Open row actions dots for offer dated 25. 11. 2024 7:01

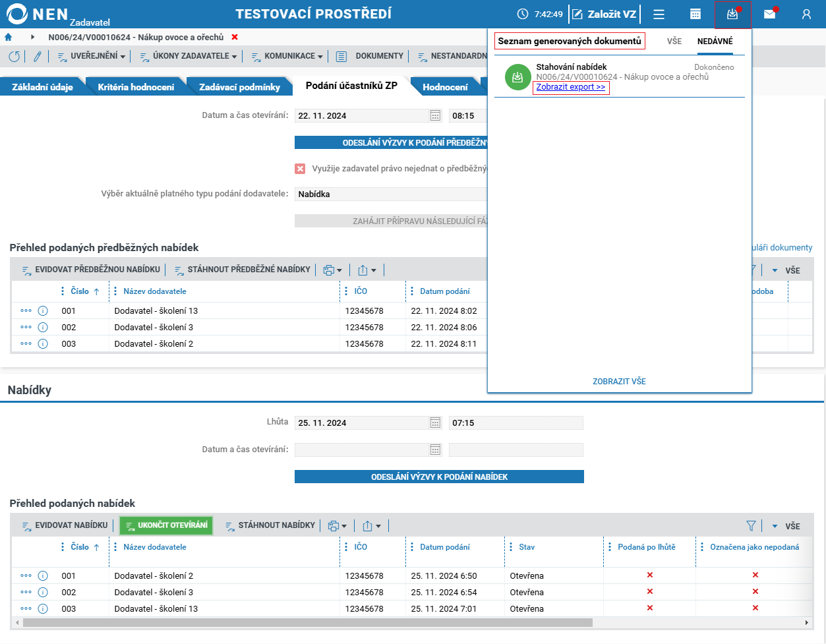[26, 608]
